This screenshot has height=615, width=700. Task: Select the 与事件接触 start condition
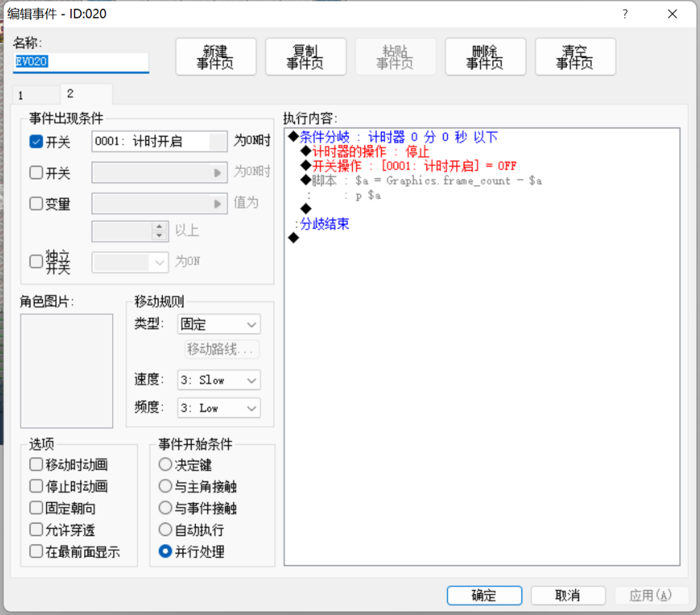pos(165,508)
